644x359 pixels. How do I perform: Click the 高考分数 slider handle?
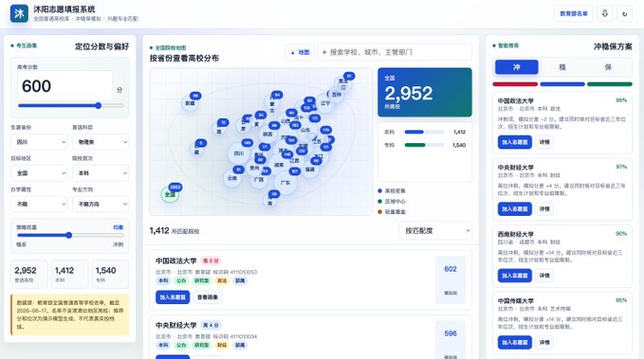tap(98, 105)
